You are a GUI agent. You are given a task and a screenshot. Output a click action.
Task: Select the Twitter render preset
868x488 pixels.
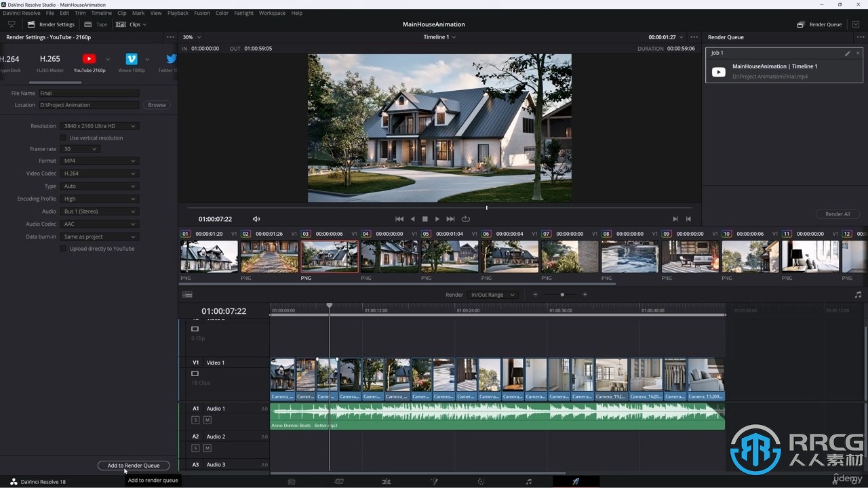[168, 62]
